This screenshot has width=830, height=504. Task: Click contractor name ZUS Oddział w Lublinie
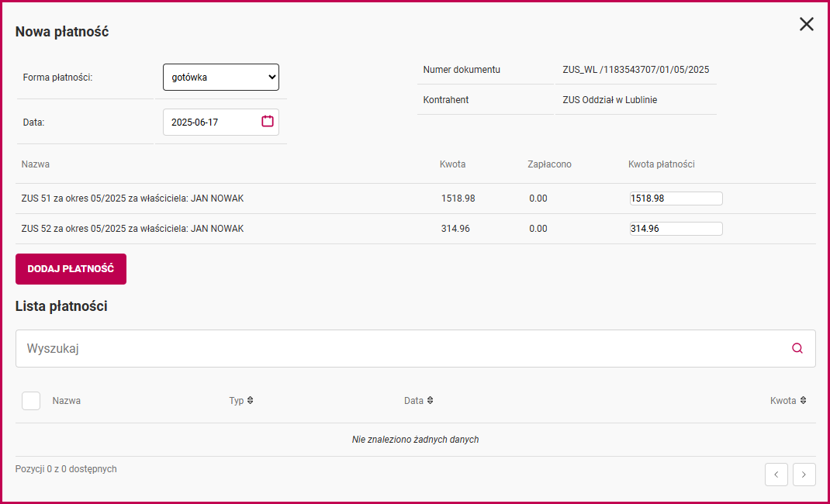(x=610, y=99)
